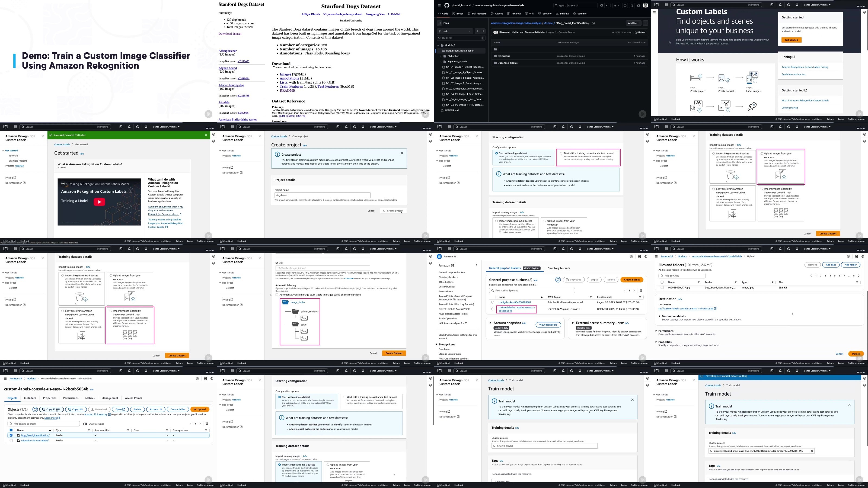Screen dimensions: 868x488
Task: Switch to the Metadata tab
Action: click(30, 398)
